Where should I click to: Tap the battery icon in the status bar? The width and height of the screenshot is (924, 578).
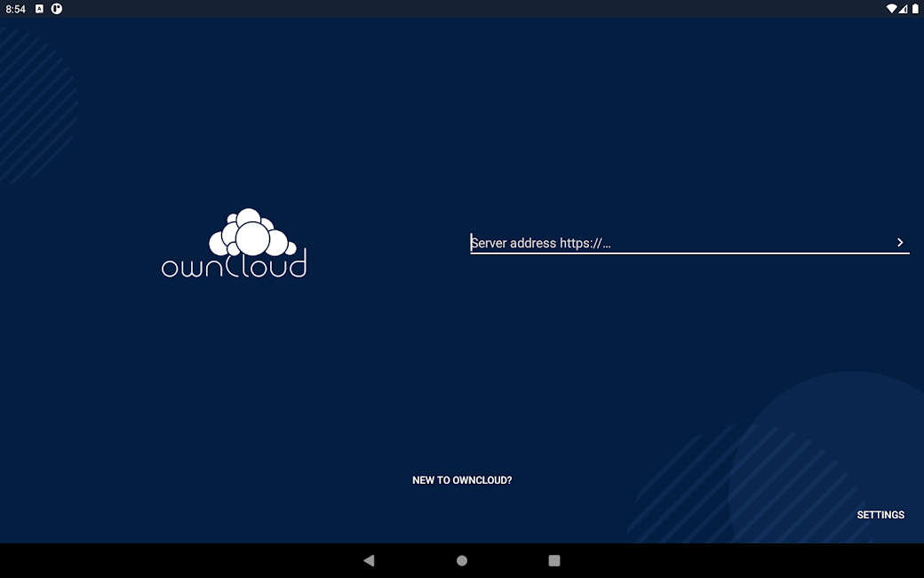915,9
